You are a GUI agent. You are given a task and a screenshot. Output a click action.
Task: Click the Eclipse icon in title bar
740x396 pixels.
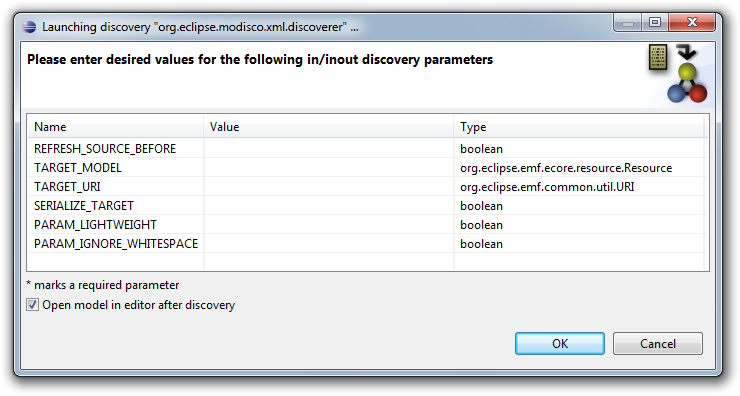coord(29,27)
